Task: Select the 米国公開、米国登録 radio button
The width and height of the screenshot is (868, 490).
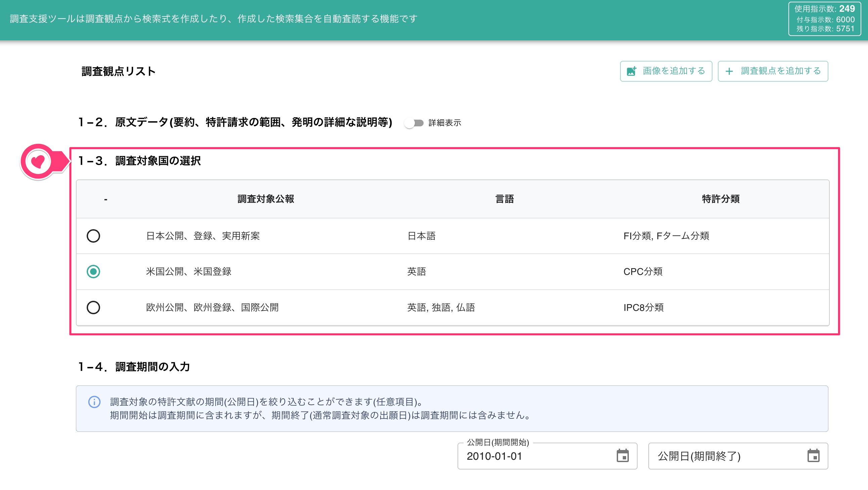Action: 93,272
